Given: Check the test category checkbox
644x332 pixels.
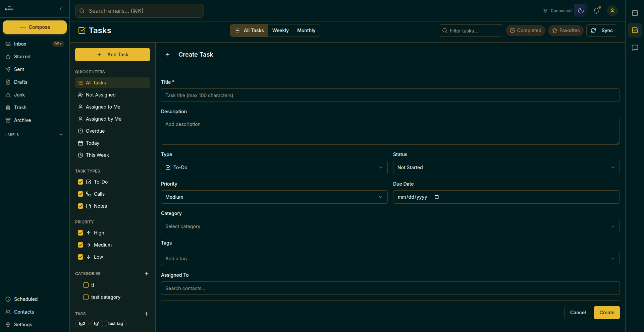Looking at the screenshot, I should point(86,297).
